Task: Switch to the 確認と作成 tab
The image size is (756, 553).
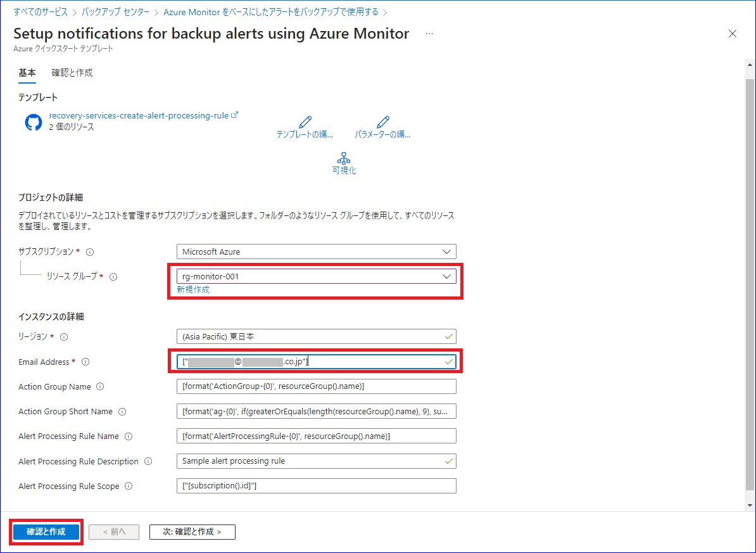Action: coord(72,72)
